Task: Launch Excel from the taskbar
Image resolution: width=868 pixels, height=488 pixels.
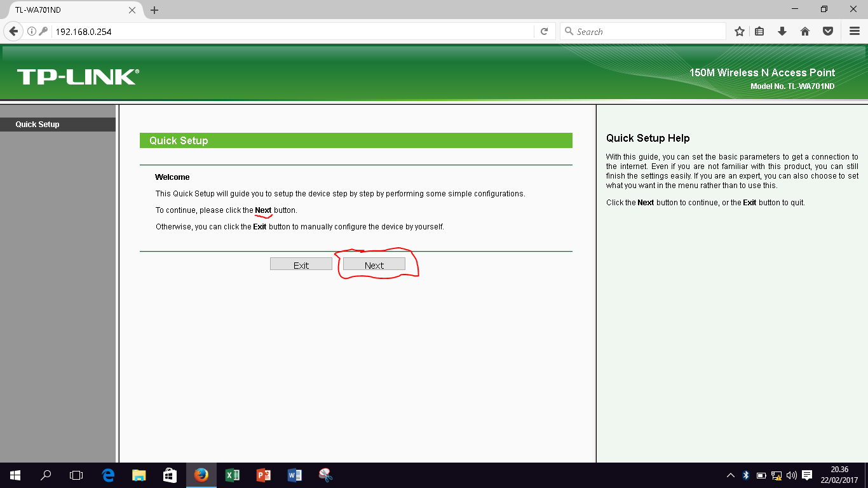Action: click(x=232, y=475)
